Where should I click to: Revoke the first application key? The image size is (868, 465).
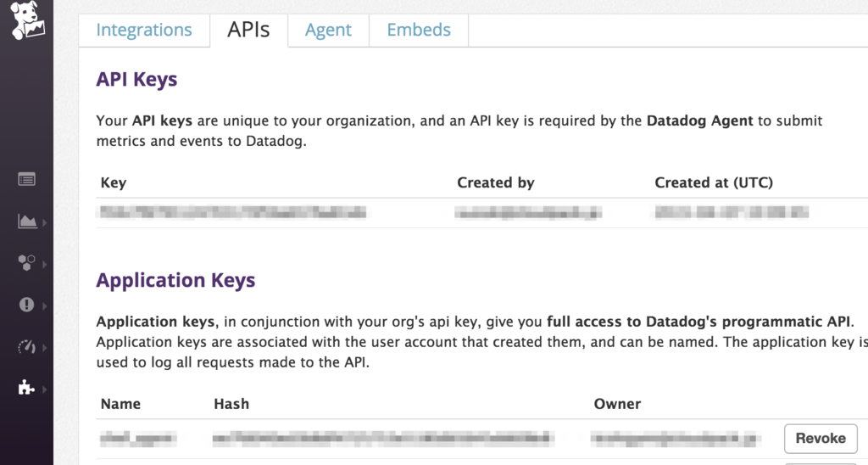(821, 439)
